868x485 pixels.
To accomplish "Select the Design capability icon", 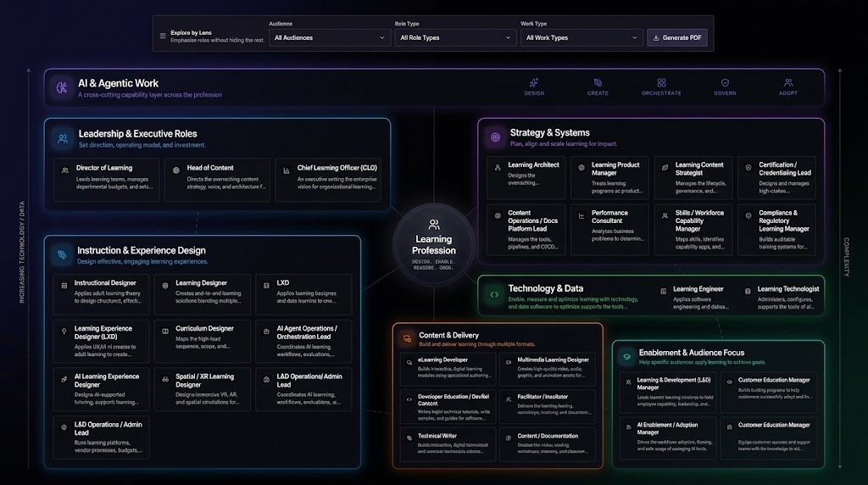I will click(534, 83).
